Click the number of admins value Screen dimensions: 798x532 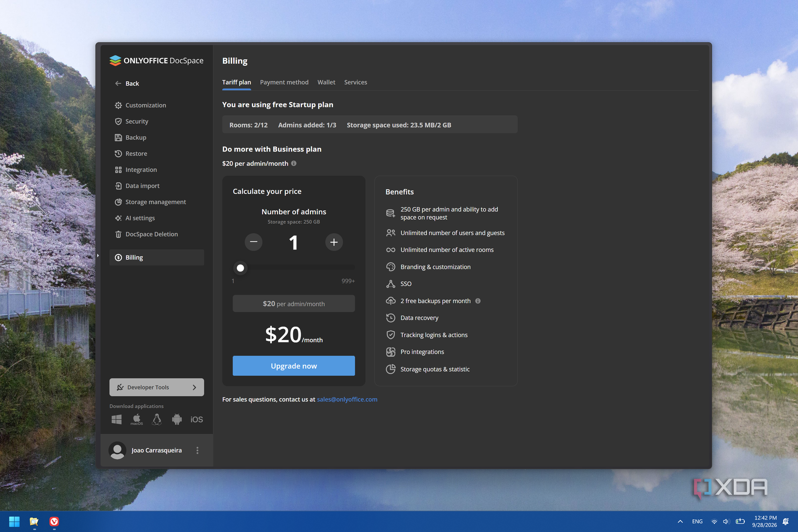click(x=294, y=242)
